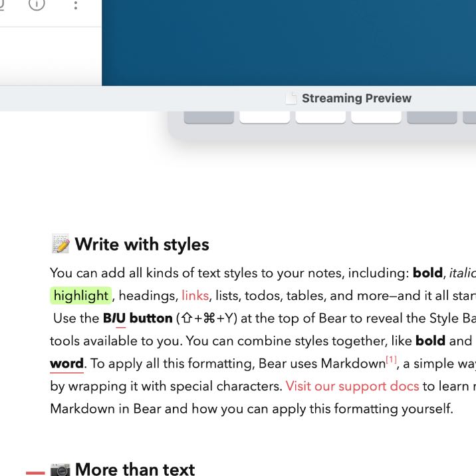
Task: Click the bold word 'bold' after 'including:'
Action: (427, 273)
